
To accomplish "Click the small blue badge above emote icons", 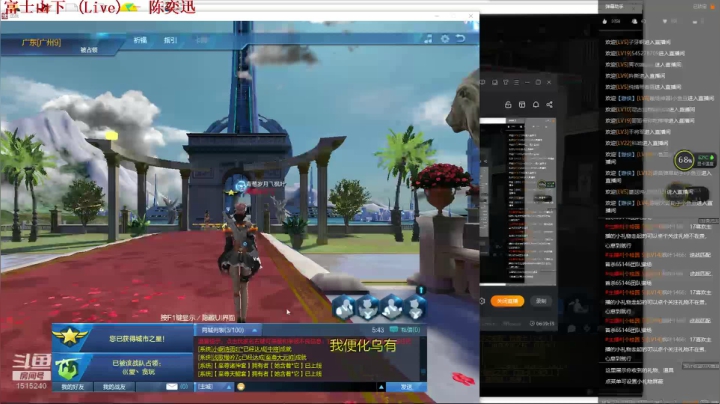I will 421,290.
